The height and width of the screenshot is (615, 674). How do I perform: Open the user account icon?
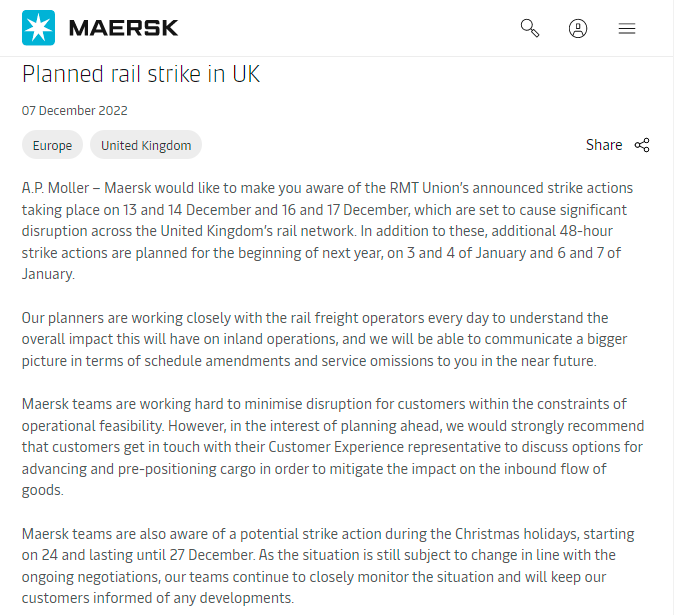(578, 28)
